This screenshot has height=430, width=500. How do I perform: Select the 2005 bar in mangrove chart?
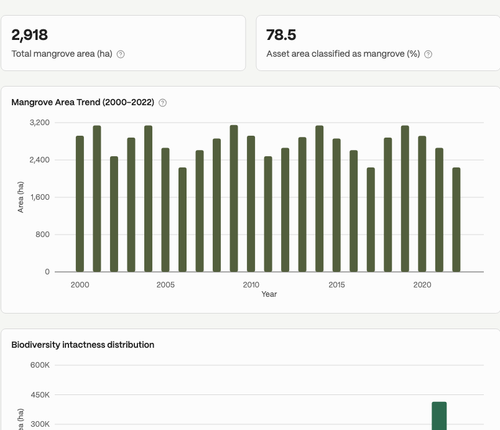(165, 210)
